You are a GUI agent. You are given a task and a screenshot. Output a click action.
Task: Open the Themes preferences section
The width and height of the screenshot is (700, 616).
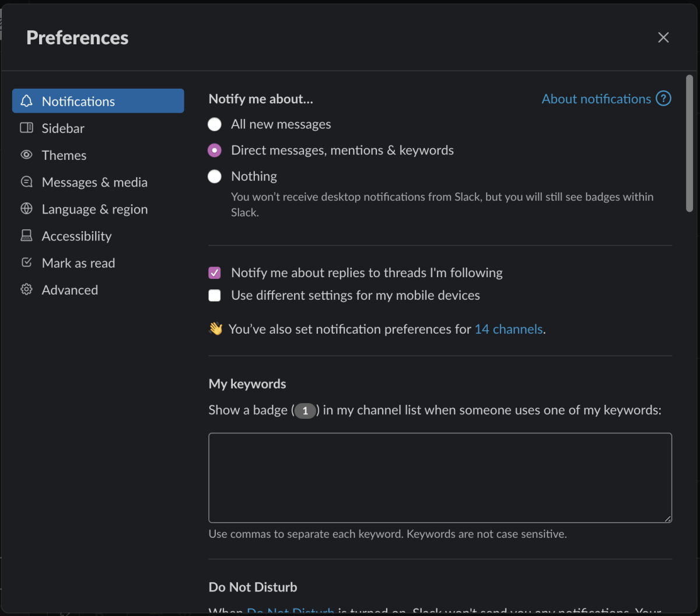pyautogui.click(x=64, y=155)
